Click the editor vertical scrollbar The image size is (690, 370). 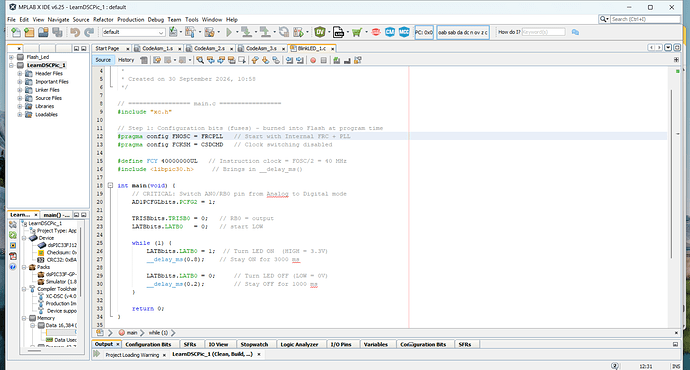pyautogui.click(x=672, y=174)
